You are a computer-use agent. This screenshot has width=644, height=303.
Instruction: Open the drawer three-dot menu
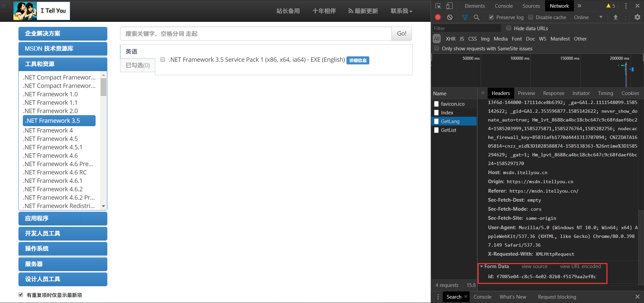click(x=438, y=297)
